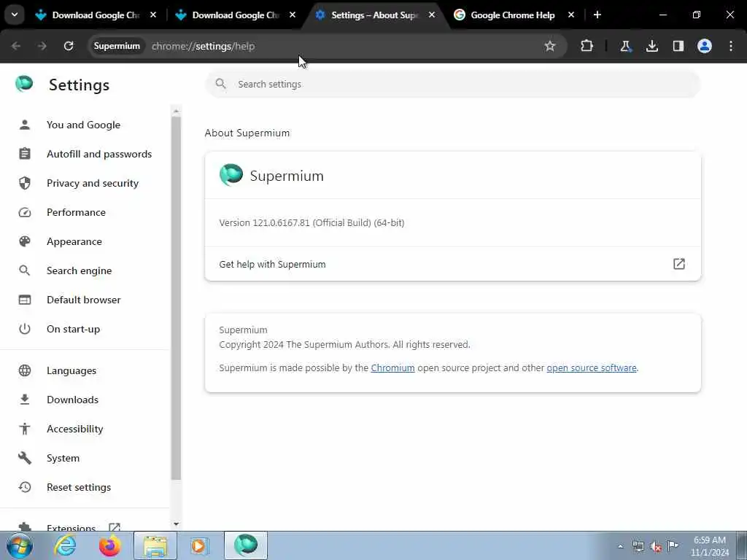This screenshot has height=560, width=747.
Task: Click the muted volume tray icon
Action: 656,546
